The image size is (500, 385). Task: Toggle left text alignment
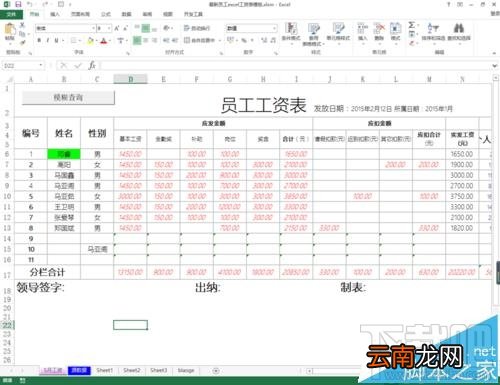click(137, 41)
